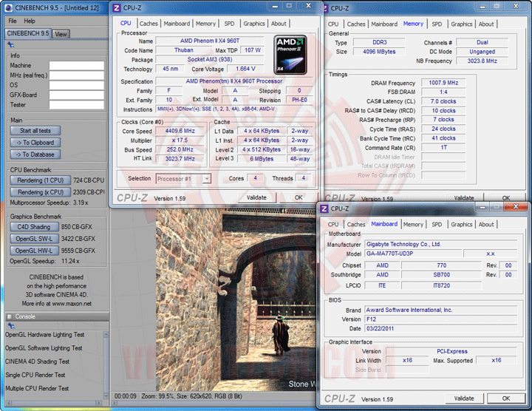
Task: Open the Processor #1 selection dropdown
Action: (183, 178)
